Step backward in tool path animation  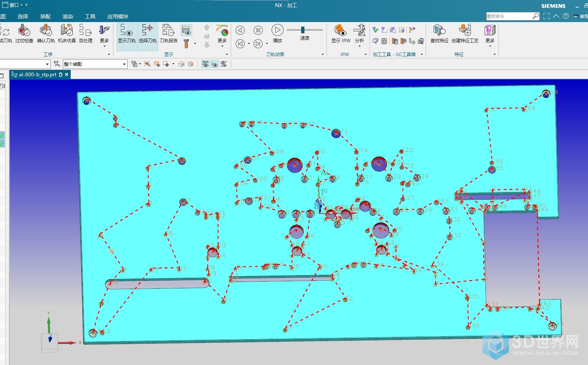click(x=240, y=30)
